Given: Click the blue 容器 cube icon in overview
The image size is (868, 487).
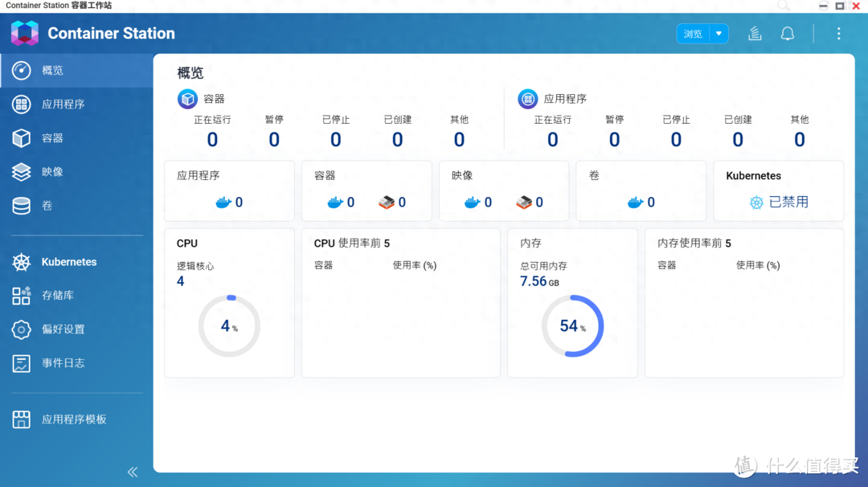Looking at the screenshot, I should click(x=187, y=99).
